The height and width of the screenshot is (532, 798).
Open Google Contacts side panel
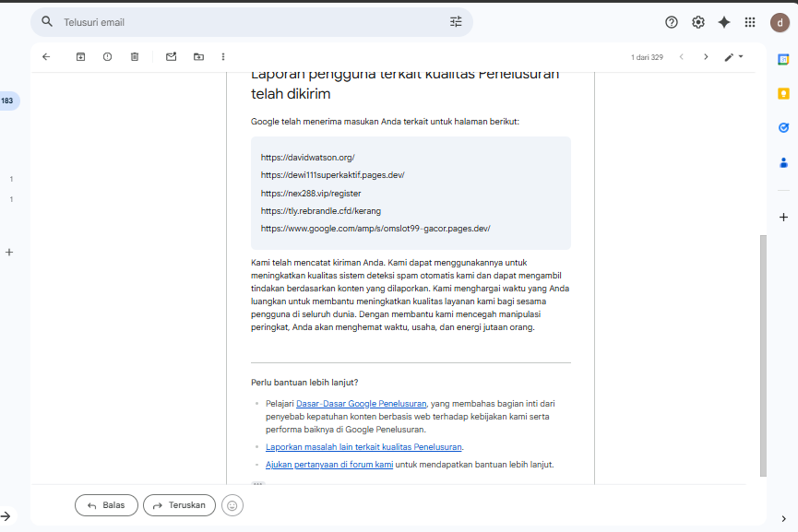pos(783,163)
